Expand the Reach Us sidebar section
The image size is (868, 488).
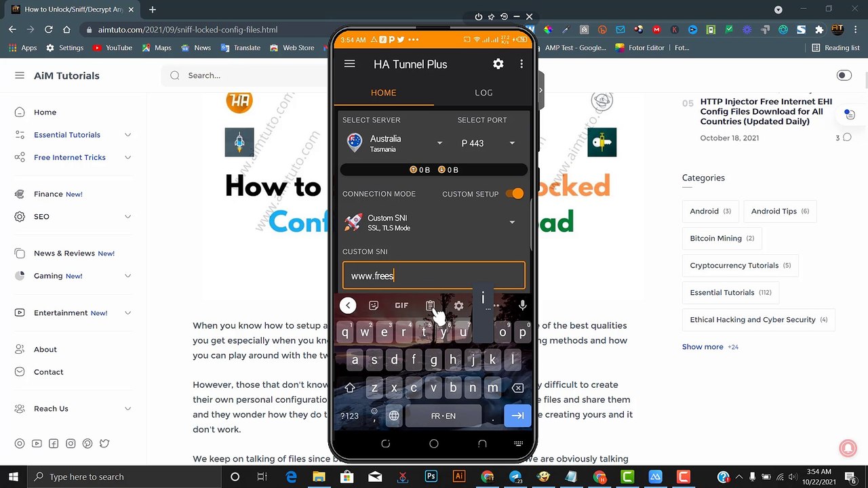pos(127,409)
